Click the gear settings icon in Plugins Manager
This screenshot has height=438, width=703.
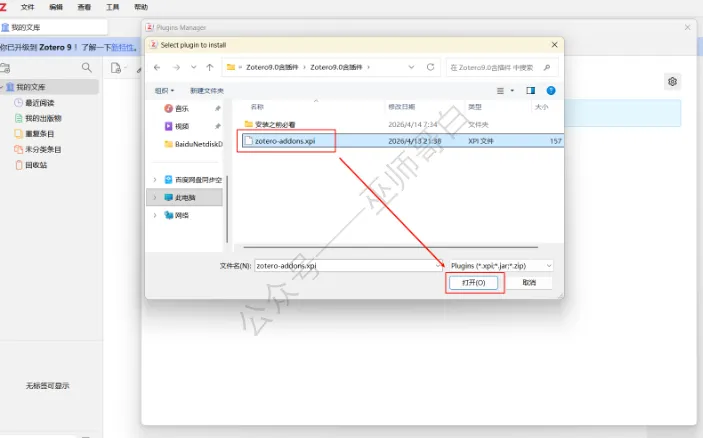tap(672, 82)
